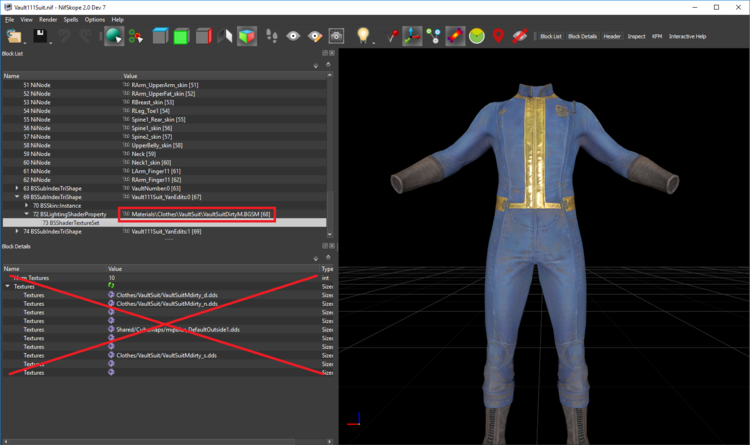Click the light bulb lighting icon
Image resolution: width=750 pixels, height=445 pixels.
[x=363, y=35]
